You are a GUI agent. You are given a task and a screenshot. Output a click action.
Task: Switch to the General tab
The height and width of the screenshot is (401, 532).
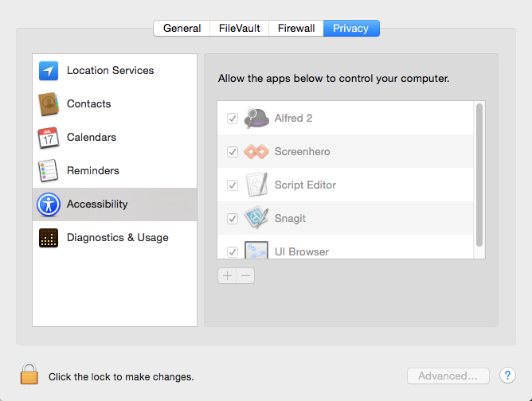182,28
